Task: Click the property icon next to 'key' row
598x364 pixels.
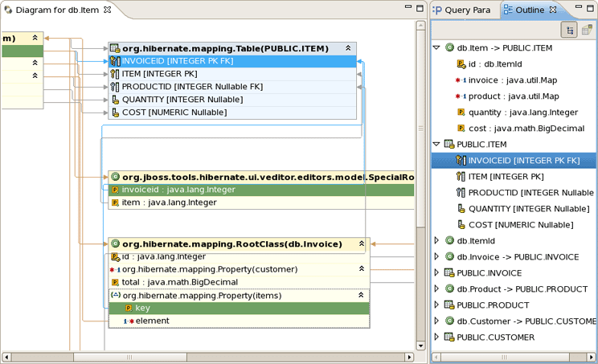Action: (128, 308)
